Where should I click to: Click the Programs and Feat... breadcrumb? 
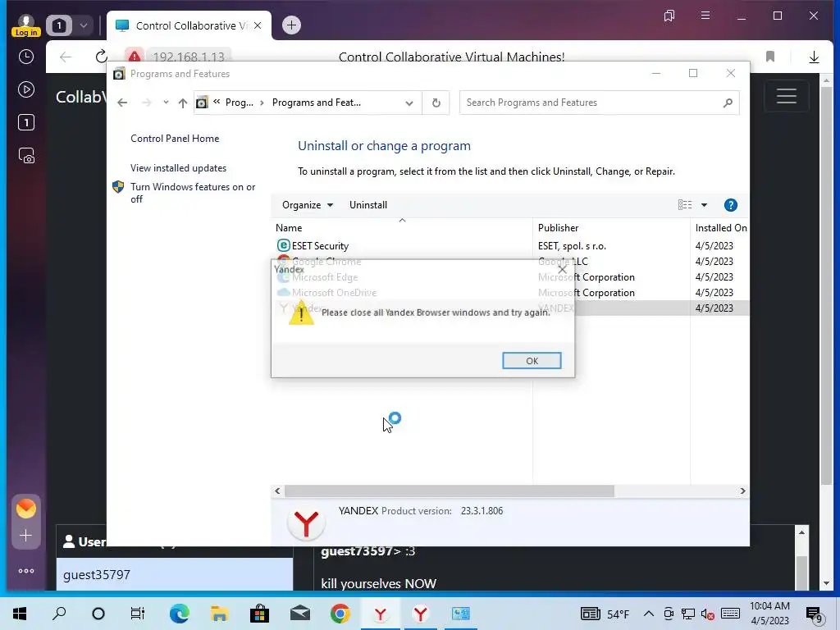[316, 103]
